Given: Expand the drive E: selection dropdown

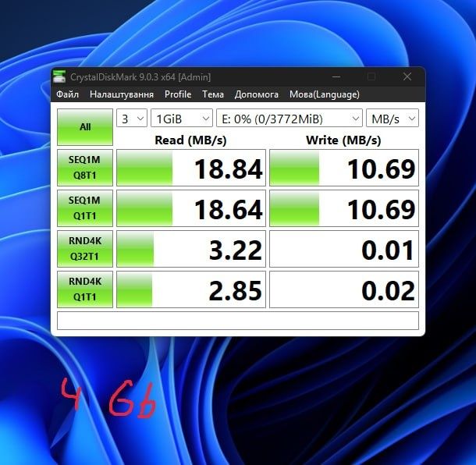Looking at the screenshot, I should tap(290, 118).
